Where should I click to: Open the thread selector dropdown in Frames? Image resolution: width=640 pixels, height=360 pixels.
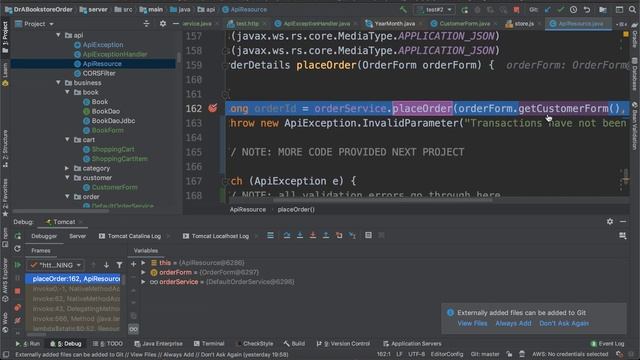click(56, 265)
